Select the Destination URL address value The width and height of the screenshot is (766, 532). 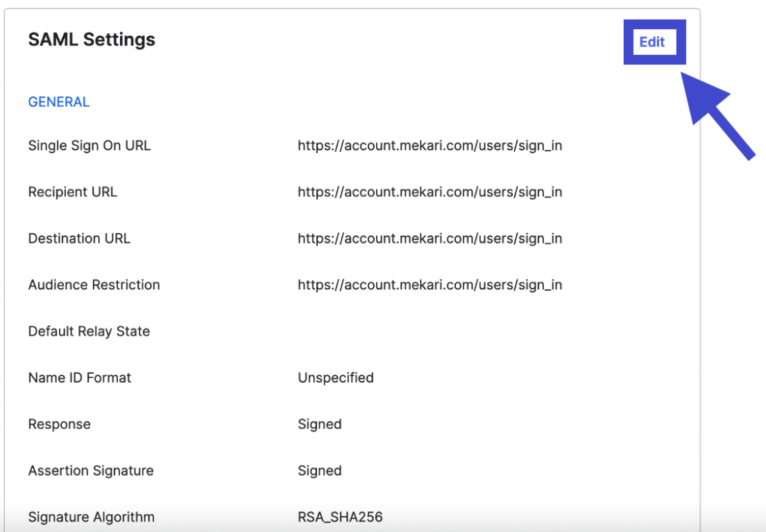429,239
